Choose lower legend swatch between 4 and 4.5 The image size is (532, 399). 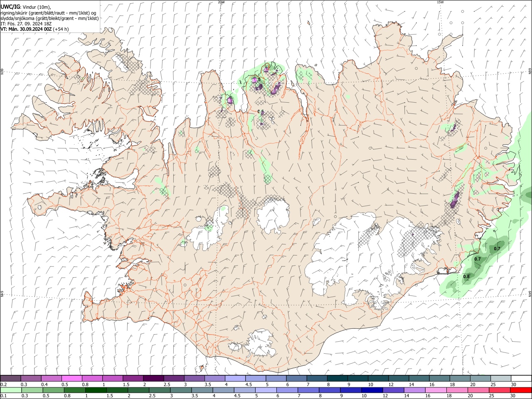223,390
